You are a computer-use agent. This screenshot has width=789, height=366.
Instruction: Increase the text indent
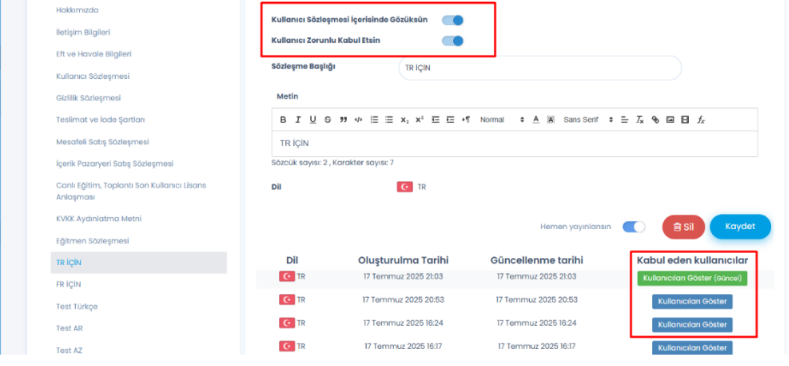451,120
